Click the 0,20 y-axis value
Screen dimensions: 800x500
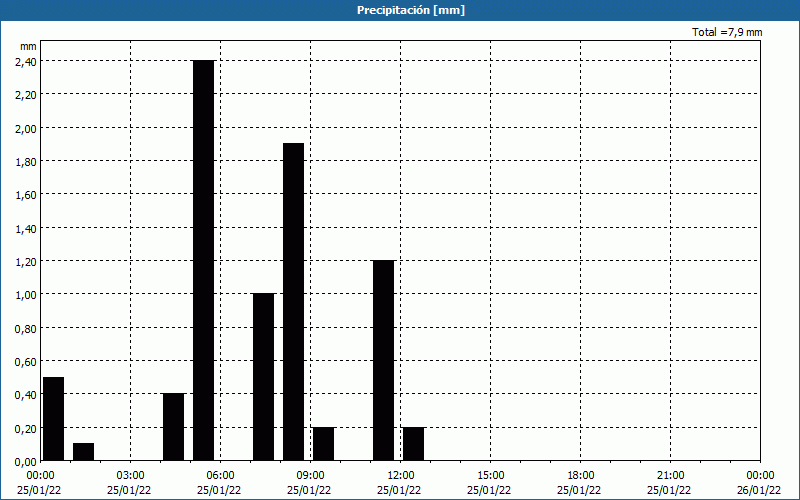[x=26, y=428]
